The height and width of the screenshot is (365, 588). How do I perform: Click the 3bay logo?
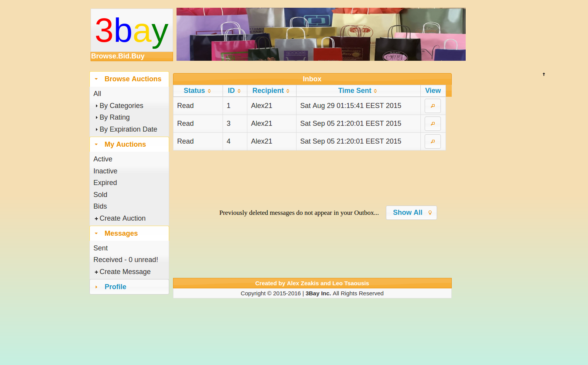pos(132,31)
